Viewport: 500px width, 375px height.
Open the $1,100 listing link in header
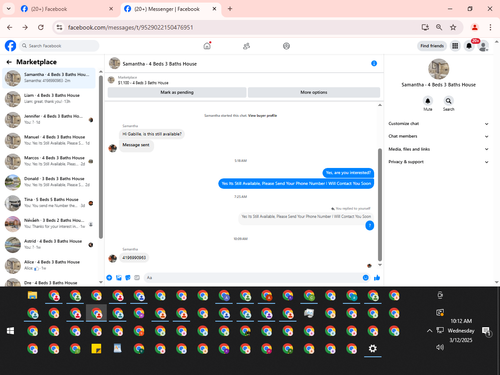point(143,83)
